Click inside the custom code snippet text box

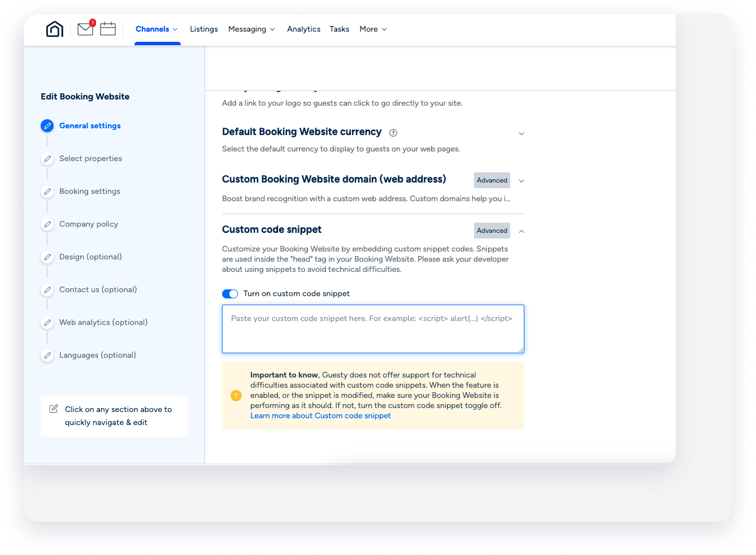373,329
